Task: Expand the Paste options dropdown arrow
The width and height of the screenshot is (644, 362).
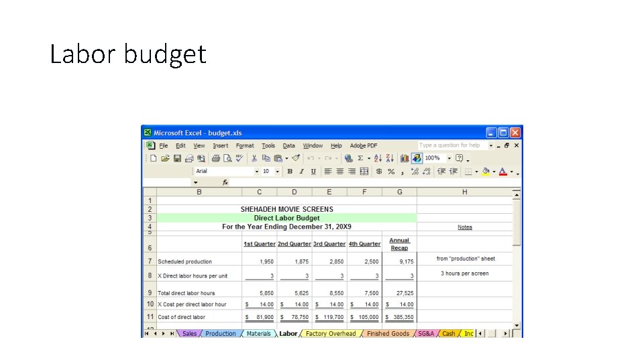Action: point(286,158)
